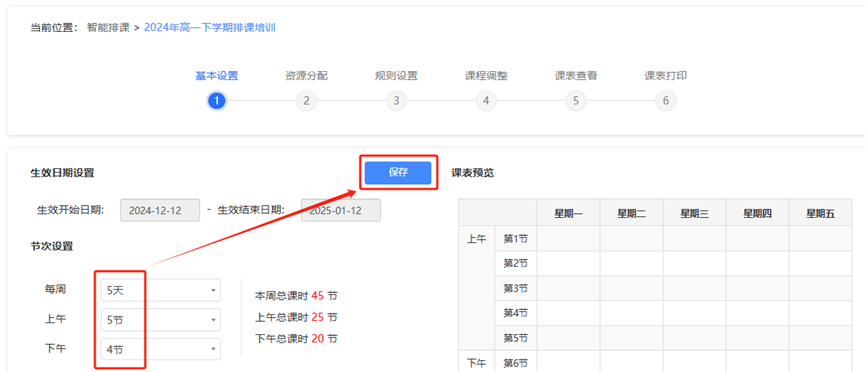Select the 星期二 第5节 timetable cell
Viewport: 865px width, 372px height.
coord(632,338)
